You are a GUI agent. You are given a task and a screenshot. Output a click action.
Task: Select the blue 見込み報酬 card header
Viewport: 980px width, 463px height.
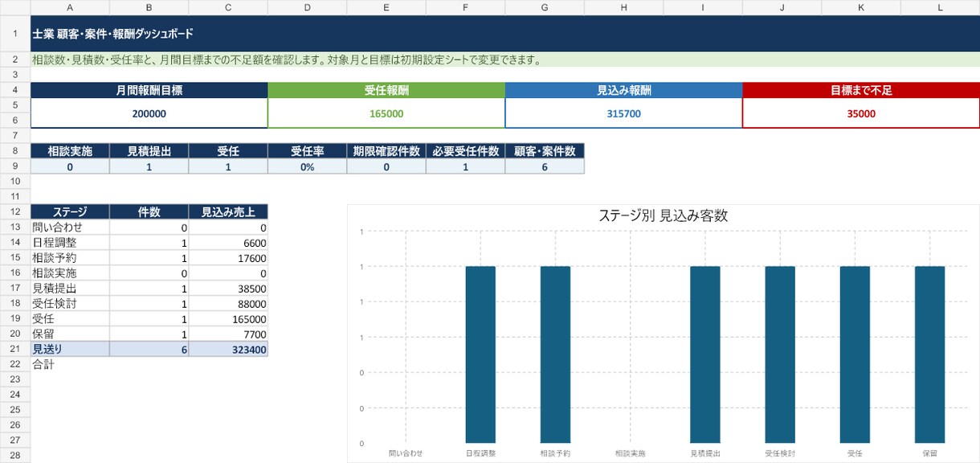coord(624,90)
